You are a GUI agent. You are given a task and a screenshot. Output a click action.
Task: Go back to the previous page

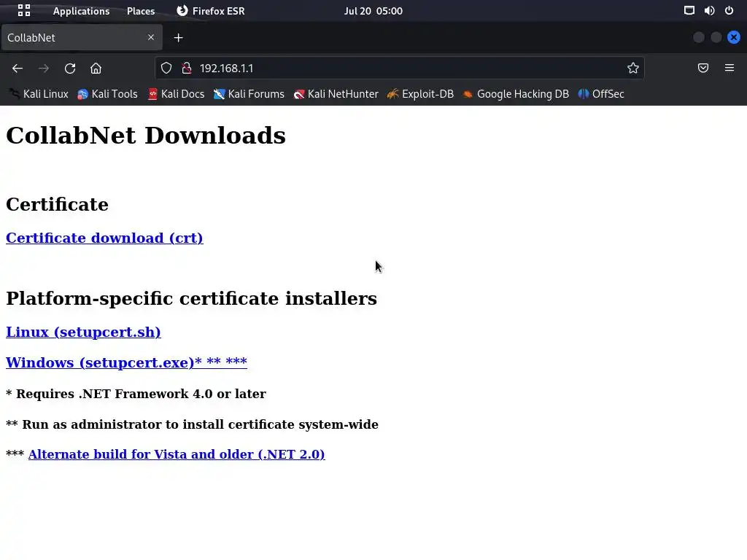18,68
